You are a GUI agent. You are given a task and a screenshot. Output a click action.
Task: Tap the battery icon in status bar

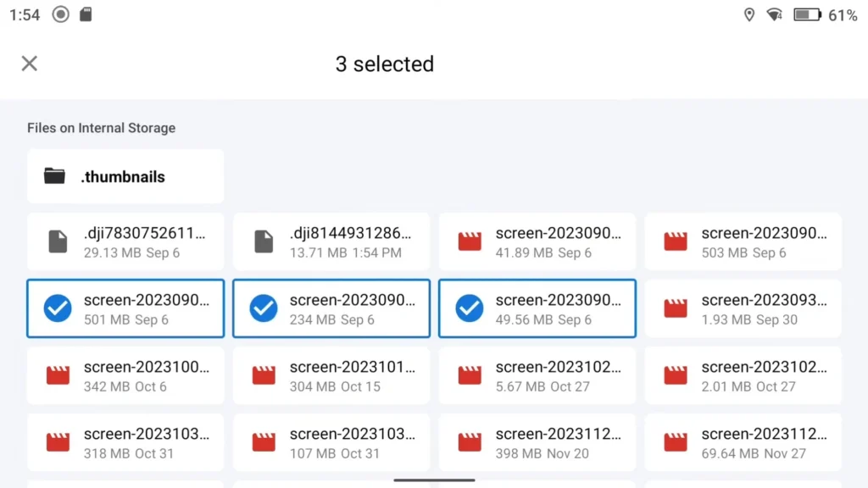[808, 15]
